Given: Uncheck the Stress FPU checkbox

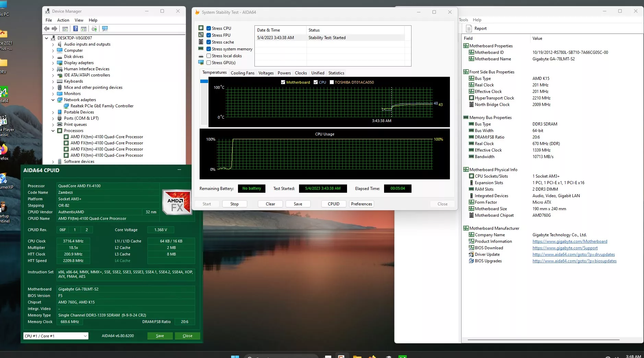Looking at the screenshot, I should 208,35.
